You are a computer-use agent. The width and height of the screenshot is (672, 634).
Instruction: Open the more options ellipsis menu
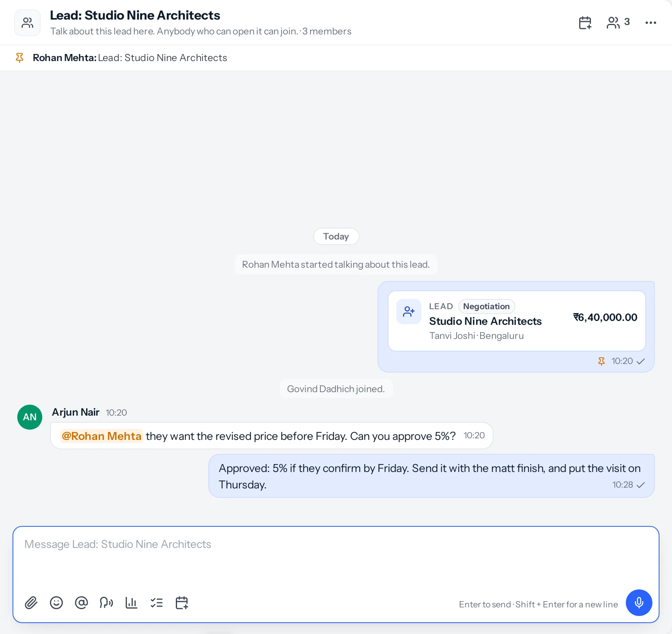click(x=651, y=23)
